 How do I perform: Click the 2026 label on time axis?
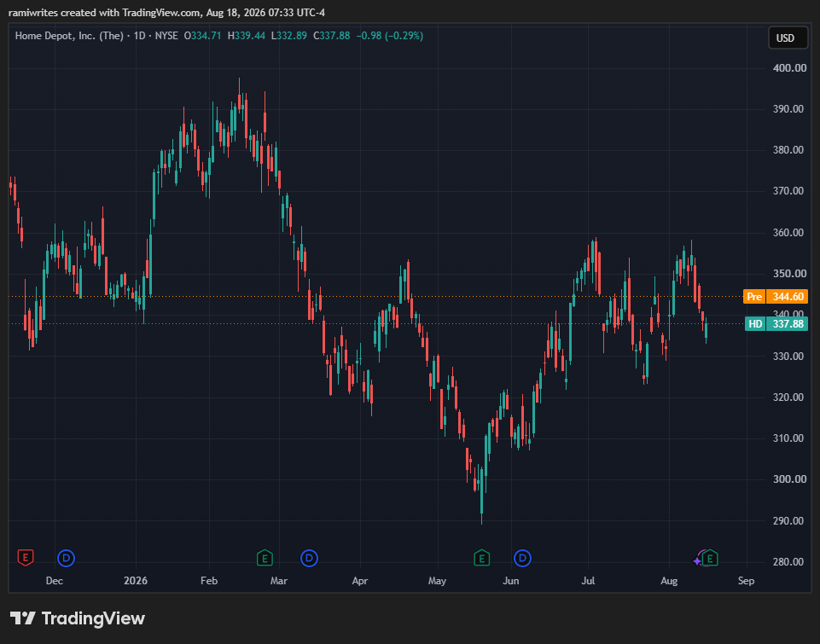click(136, 581)
